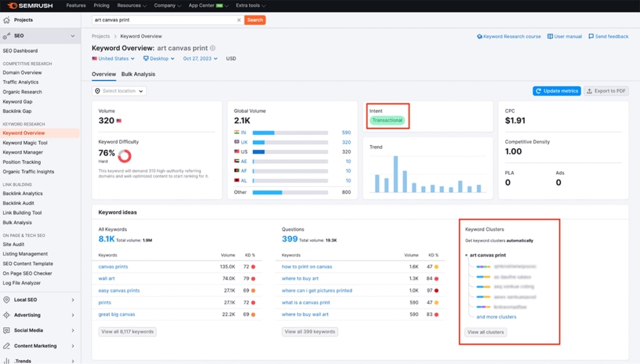Open the Resources menu
The width and height of the screenshot is (640, 364).
[x=131, y=6]
